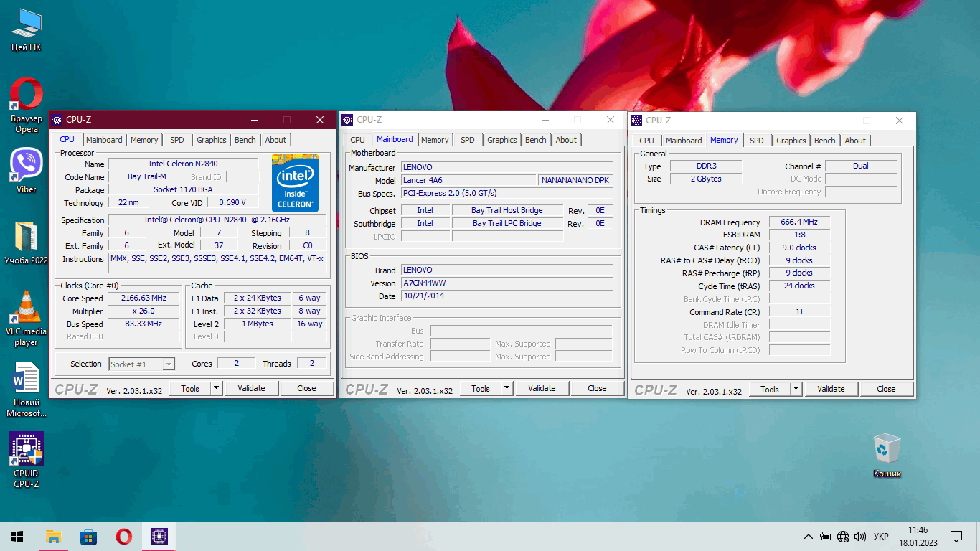Select Graphics tab in left CPU-Z window
The width and height of the screenshot is (980, 551).
click(x=212, y=140)
